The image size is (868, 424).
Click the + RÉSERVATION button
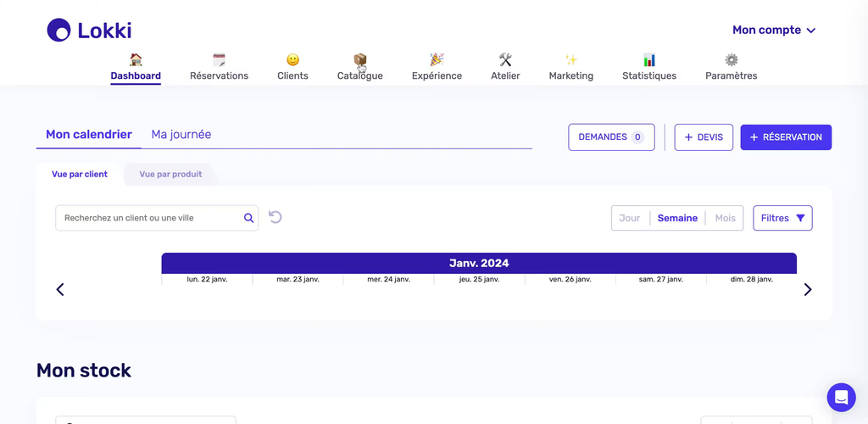click(x=786, y=137)
